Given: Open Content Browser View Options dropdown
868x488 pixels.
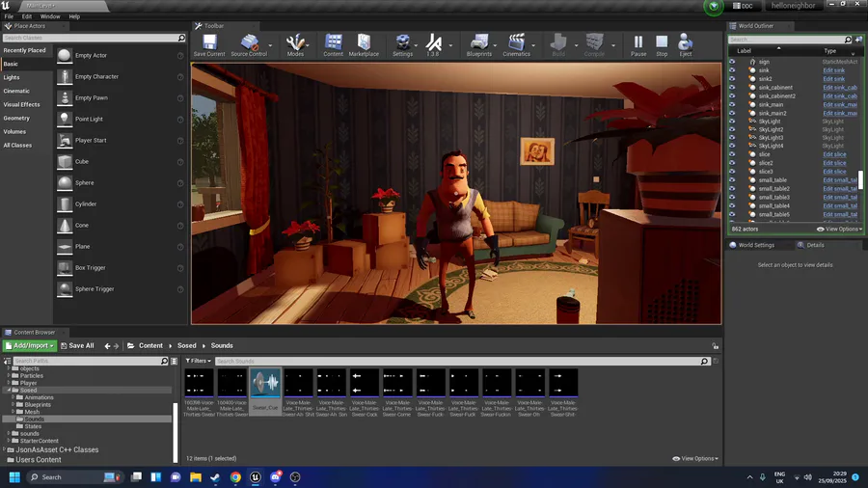Looking at the screenshot, I should 695,459.
